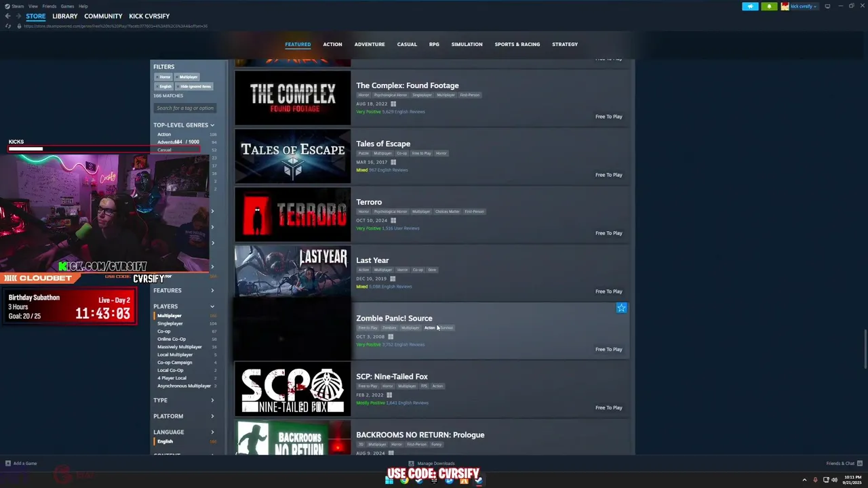Open the Terroro game title link

coord(369,202)
